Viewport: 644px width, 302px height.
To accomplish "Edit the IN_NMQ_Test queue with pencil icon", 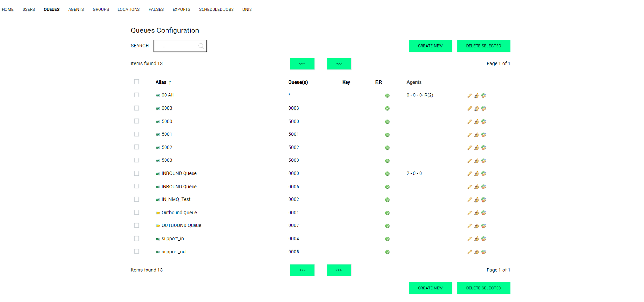I will (469, 200).
